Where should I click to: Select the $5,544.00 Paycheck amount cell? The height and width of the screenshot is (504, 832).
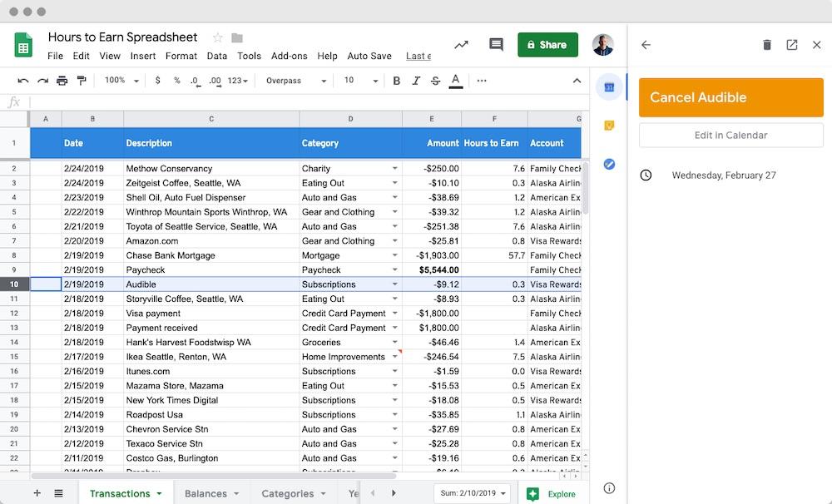point(432,270)
